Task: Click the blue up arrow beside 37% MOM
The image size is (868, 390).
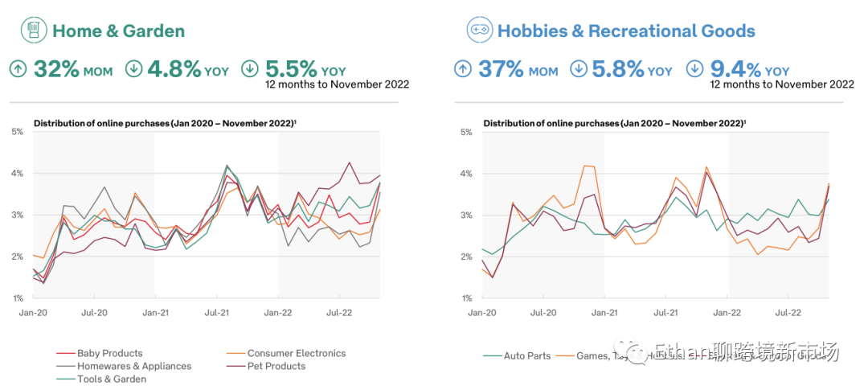Action: click(x=463, y=69)
